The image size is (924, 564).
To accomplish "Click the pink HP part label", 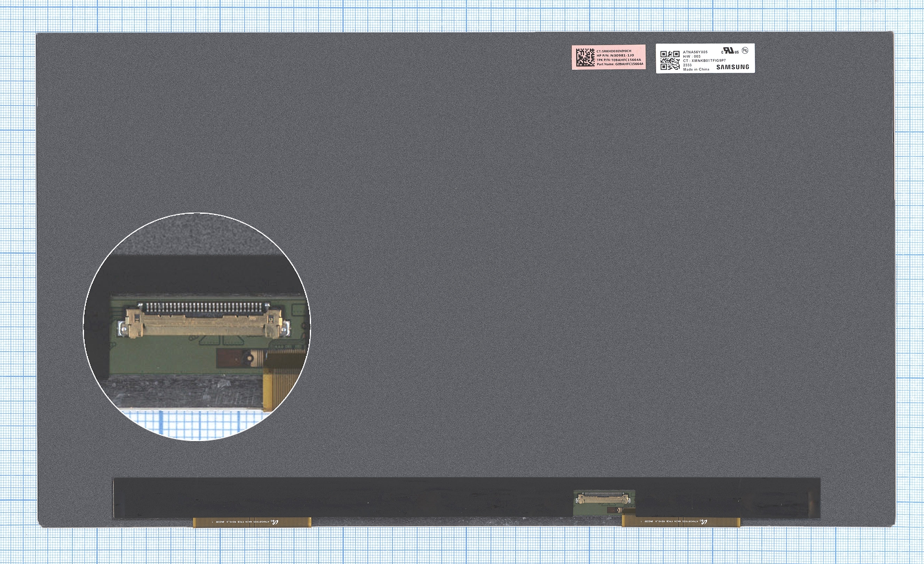I will 608,57.
